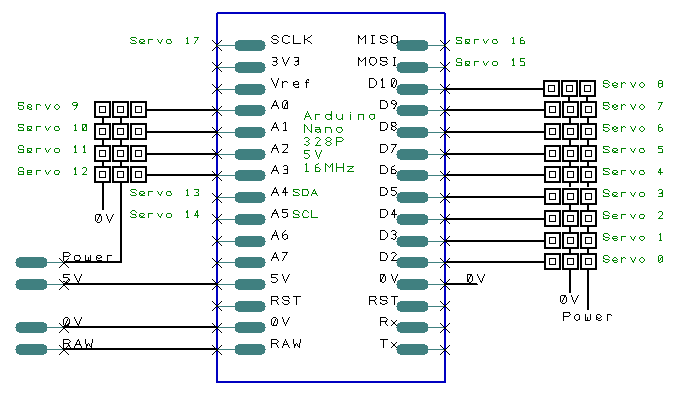
Task: Select the A5 SCL pin label
Action: point(294,214)
